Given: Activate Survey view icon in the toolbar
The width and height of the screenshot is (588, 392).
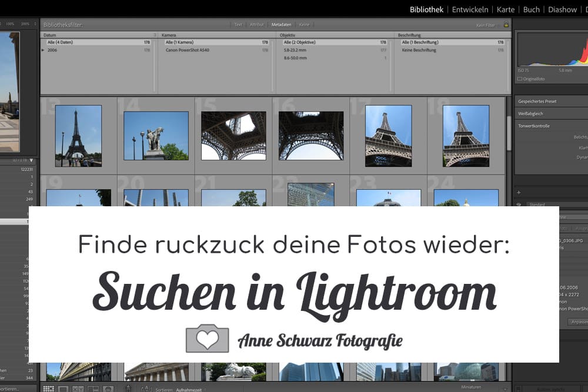Looking at the screenshot, I should [x=92, y=388].
